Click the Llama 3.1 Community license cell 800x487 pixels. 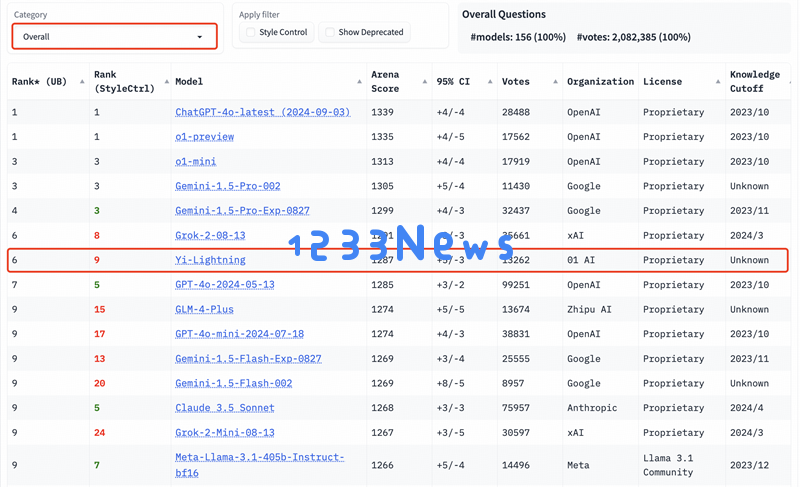point(668,465)
